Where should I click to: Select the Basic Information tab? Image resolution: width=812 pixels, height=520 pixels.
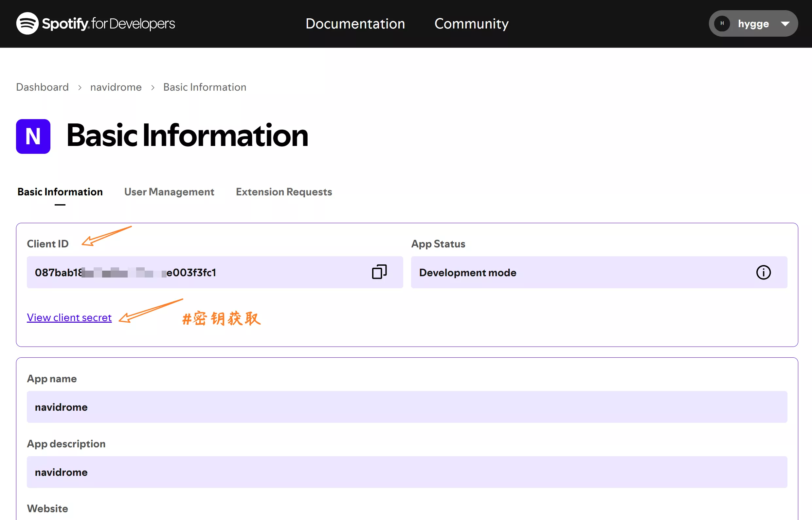pyautogui.click(x=60, y=191)
